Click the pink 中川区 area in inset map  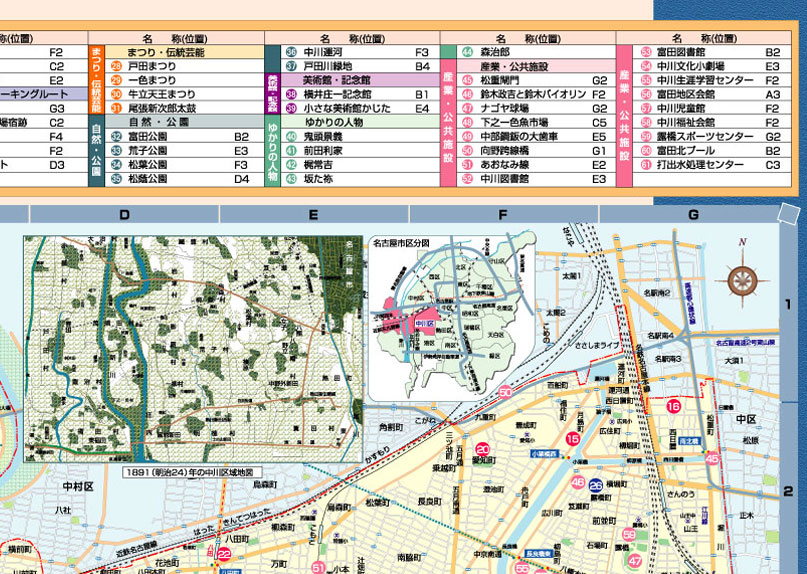click(415, 324)
